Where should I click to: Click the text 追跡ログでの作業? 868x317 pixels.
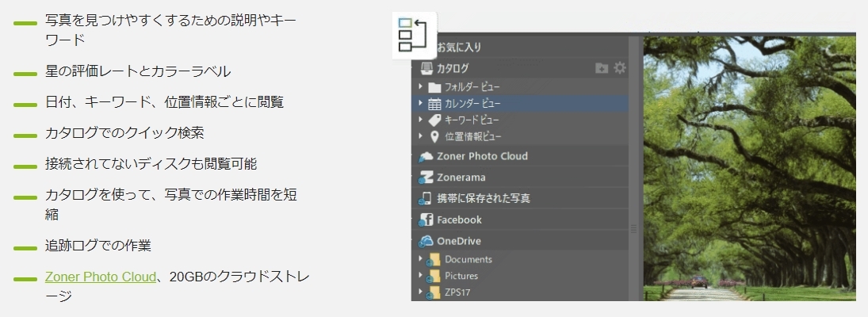pyautogui.click(x=98, y=246)
